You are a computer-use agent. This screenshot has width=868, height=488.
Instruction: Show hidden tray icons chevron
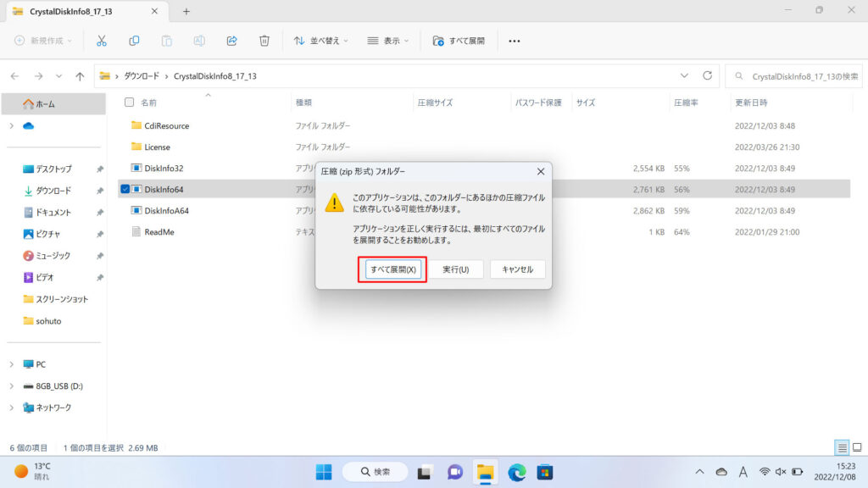pyautogui.click(x=699, y=472)
